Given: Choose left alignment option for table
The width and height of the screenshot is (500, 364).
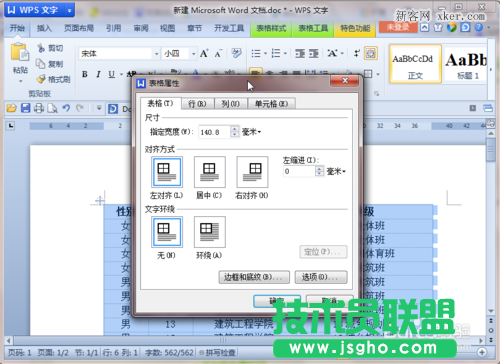Looking at the screenshot, I should [167, 172].
